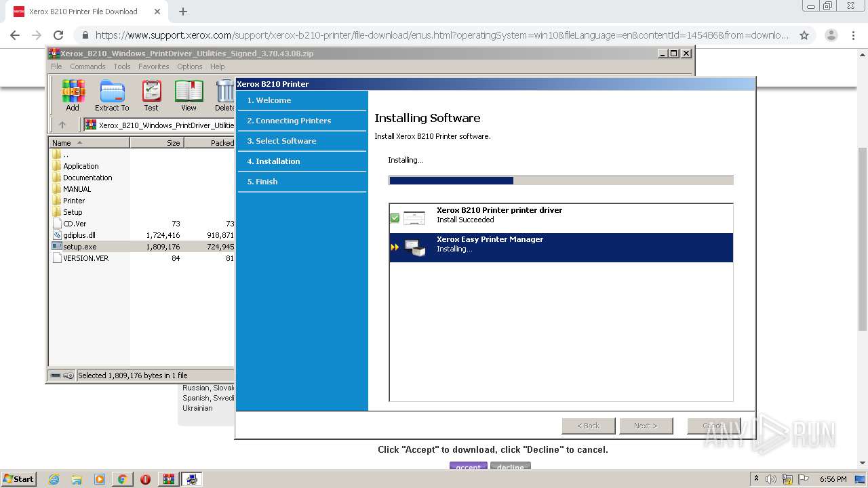Click the View file icon in WinRAR

(189, 96)
